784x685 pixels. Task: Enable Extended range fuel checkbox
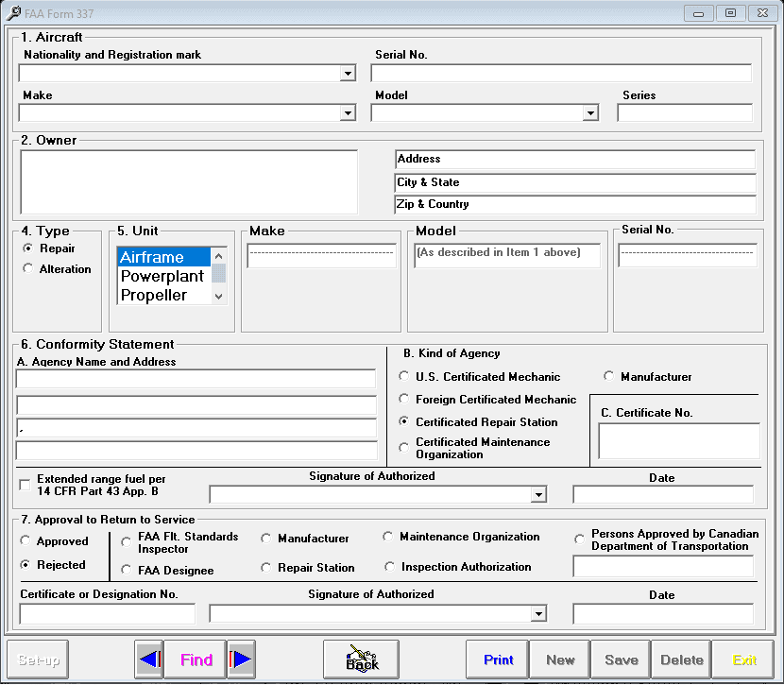point(25,486)
